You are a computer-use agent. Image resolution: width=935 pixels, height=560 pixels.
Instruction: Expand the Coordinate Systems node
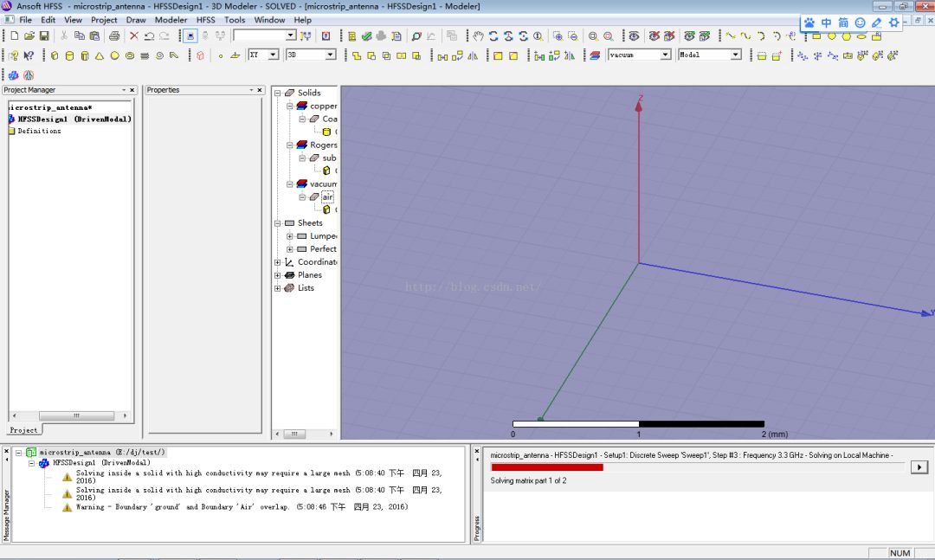click(x=277, y=262)
